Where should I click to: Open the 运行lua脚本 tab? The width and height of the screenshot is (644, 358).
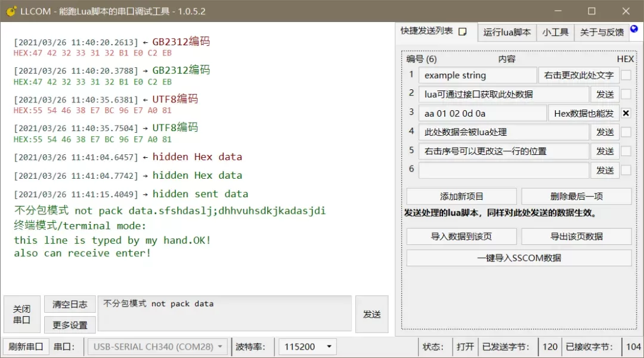(x=507, y=32)
